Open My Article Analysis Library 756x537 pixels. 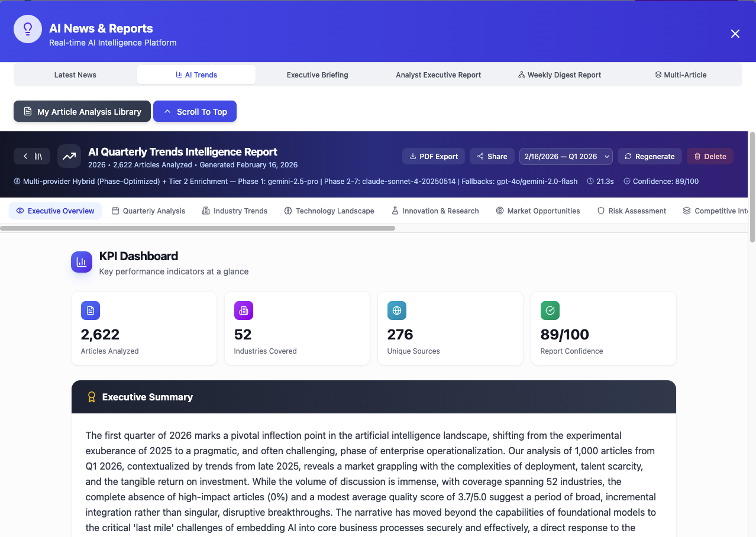tap(82, 111)
